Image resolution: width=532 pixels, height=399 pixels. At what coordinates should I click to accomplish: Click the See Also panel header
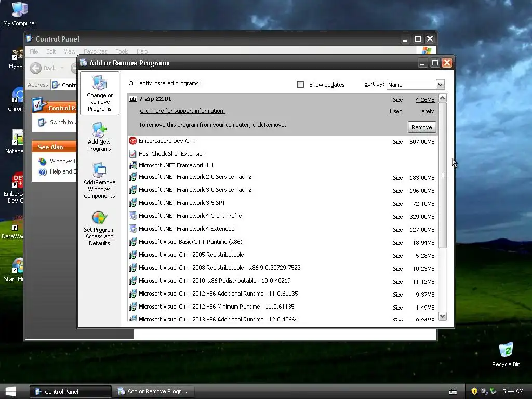point(54,147)
